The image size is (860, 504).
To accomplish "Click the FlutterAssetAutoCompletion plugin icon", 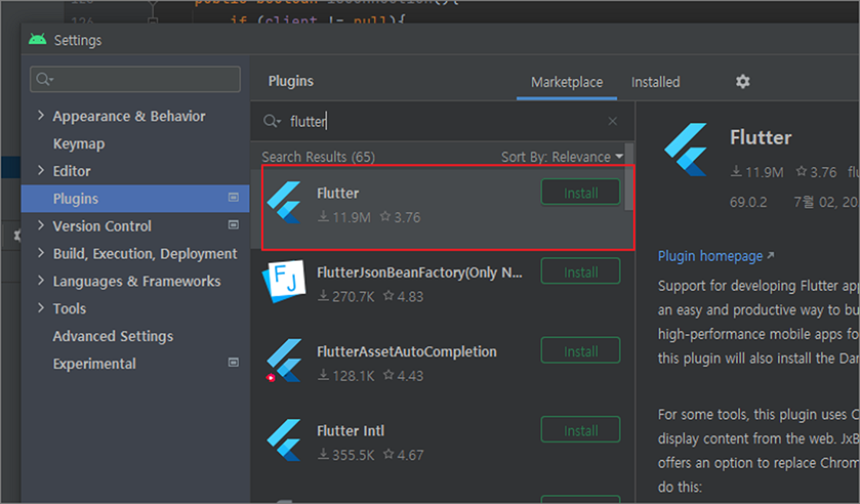I will click(x=284, y=360).
